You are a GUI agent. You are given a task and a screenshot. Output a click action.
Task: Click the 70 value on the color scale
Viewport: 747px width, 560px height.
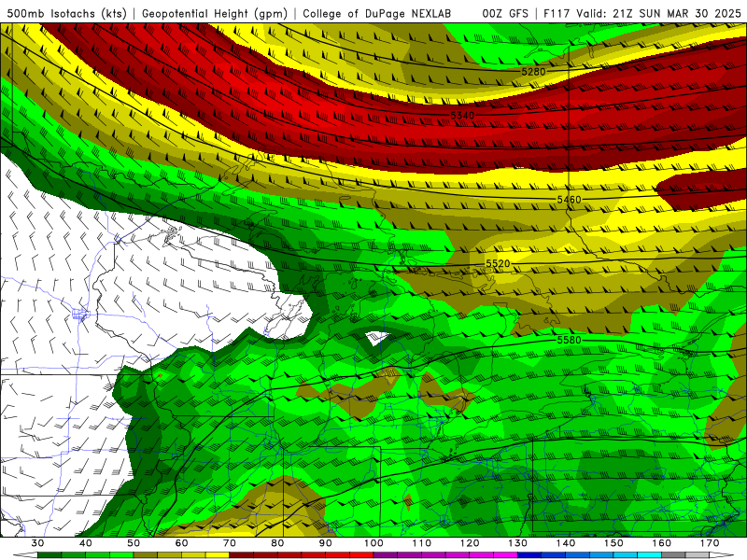tap(230, 543)
